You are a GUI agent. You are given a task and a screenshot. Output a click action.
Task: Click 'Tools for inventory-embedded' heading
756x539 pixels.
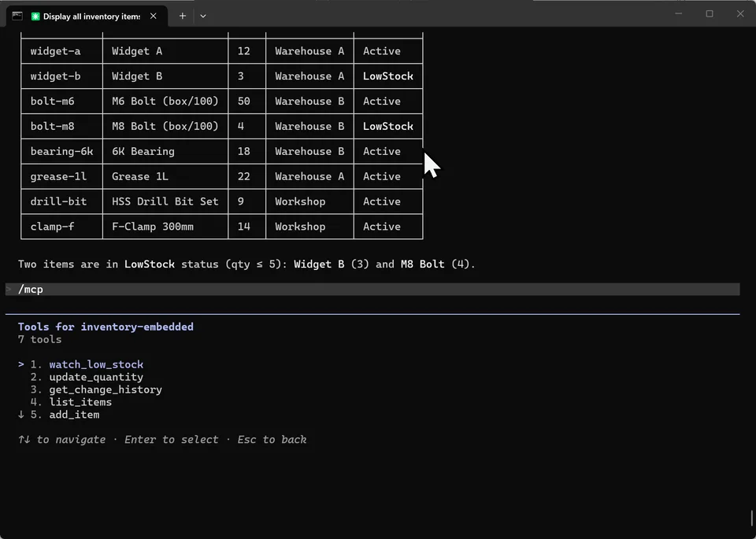click(106, 327)
